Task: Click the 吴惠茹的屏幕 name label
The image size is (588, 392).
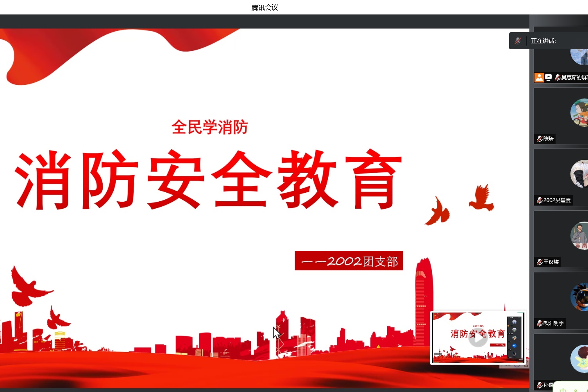Action: coord(574,77)
